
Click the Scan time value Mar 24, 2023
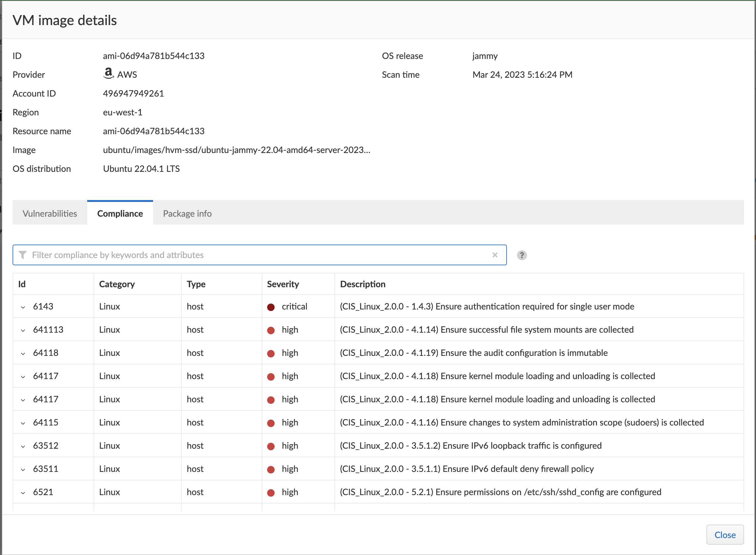522,75
